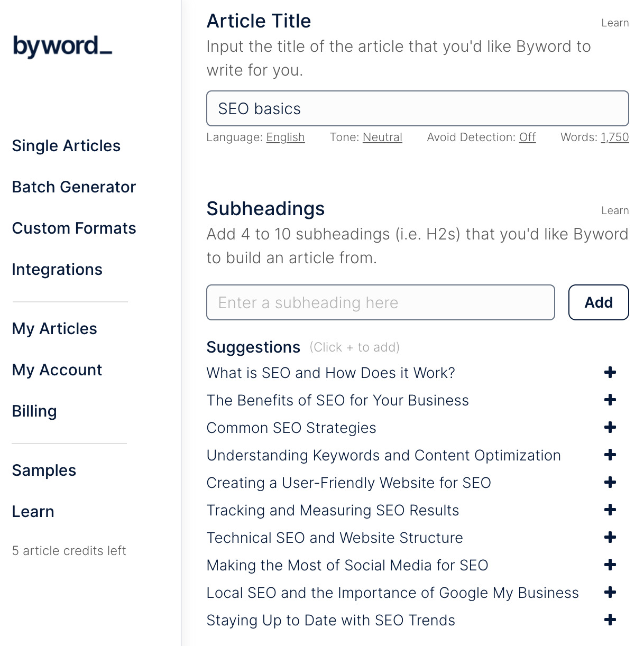This screenshot has width=644, height=646.
Task: Open the Custom Formats section
Action: pyautogui.click(x=73, y=228)
